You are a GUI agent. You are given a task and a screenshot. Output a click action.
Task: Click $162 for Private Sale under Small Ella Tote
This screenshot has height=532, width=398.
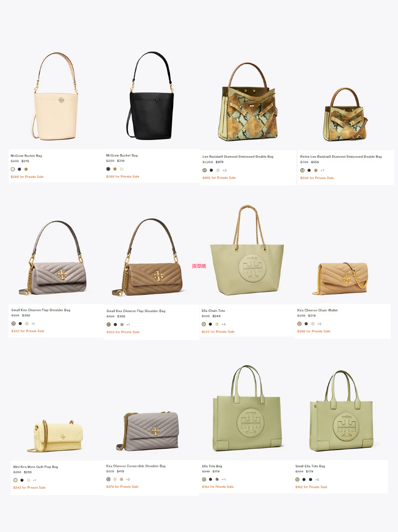pos(311,487)
